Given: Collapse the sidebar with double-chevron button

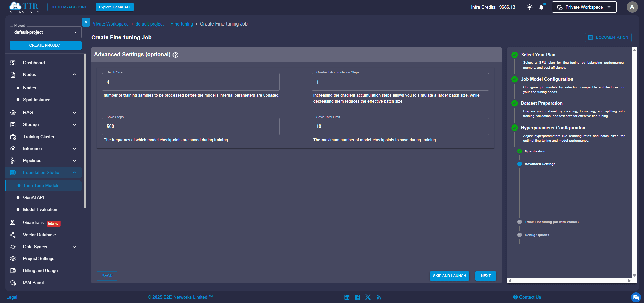Looking at the screenshot, I should [86, 22].
